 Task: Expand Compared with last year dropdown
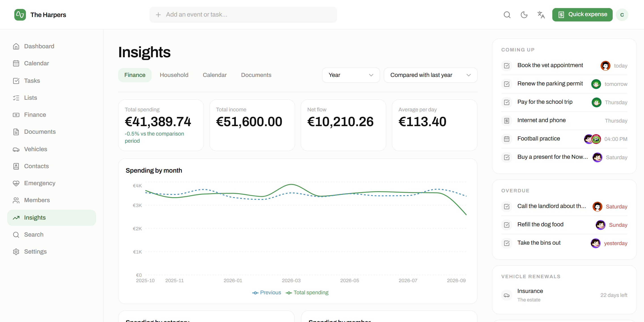click(x=430, y=75)
